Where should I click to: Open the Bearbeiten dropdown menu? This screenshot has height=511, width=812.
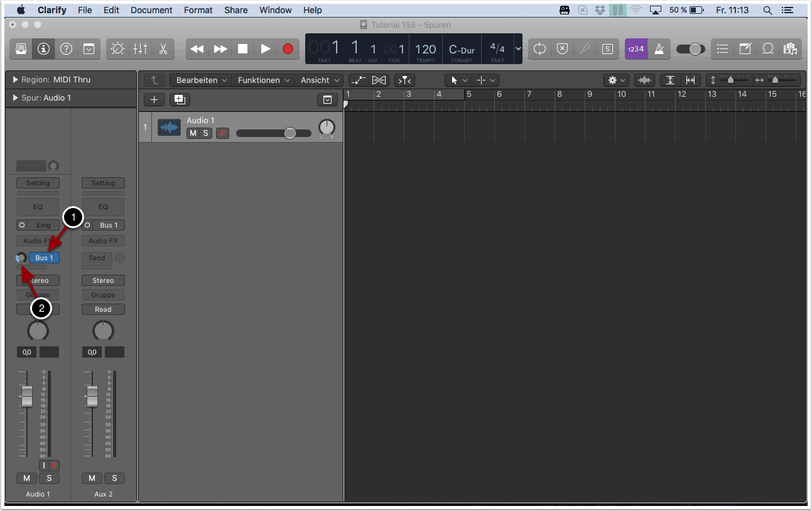[200, 80]
